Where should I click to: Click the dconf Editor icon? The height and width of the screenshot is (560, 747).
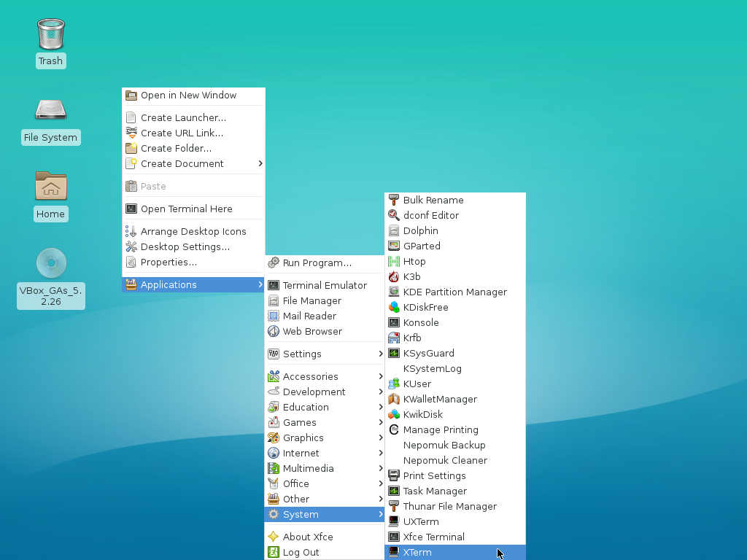point(393,215)
